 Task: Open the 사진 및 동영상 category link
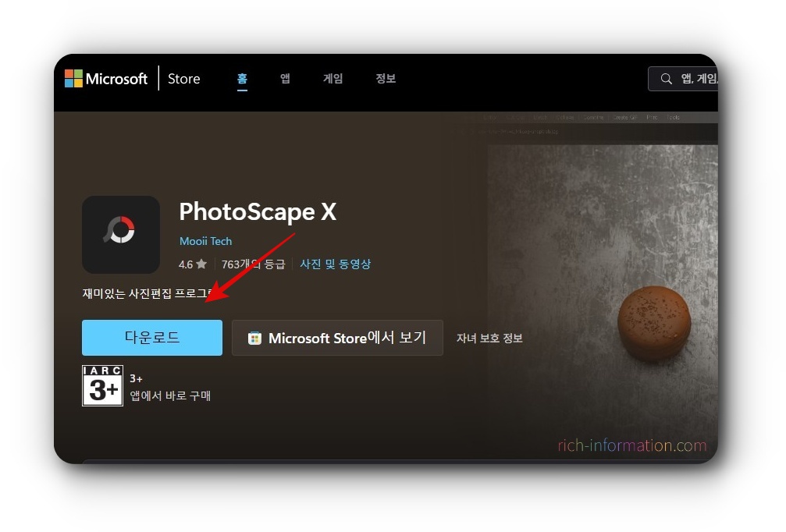coord(335,264)
